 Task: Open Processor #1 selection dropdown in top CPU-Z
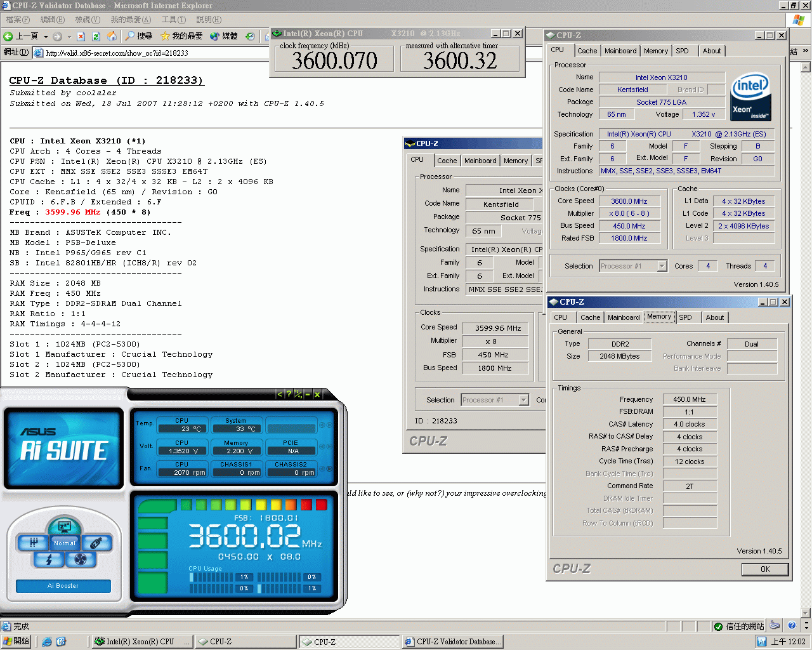point(662,267)
